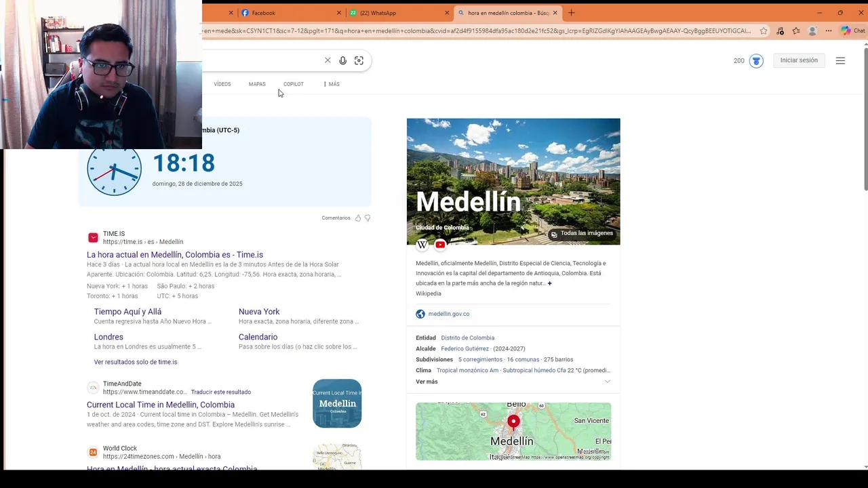868x488 pixels.
Task: Switch to the WhatsApp tab
Action: tap(399, 13)
